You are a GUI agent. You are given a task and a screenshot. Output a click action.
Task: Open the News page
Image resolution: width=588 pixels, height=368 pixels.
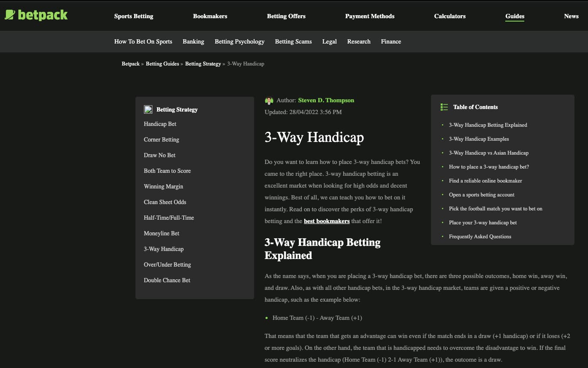pyautogui.click(x=571, y=16)
